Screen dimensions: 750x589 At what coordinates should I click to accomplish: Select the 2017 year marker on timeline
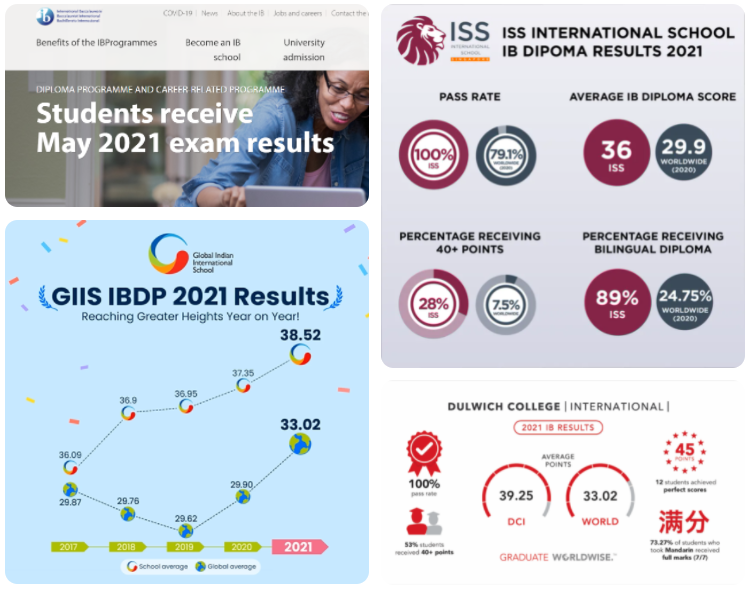(x=70, y=546)
